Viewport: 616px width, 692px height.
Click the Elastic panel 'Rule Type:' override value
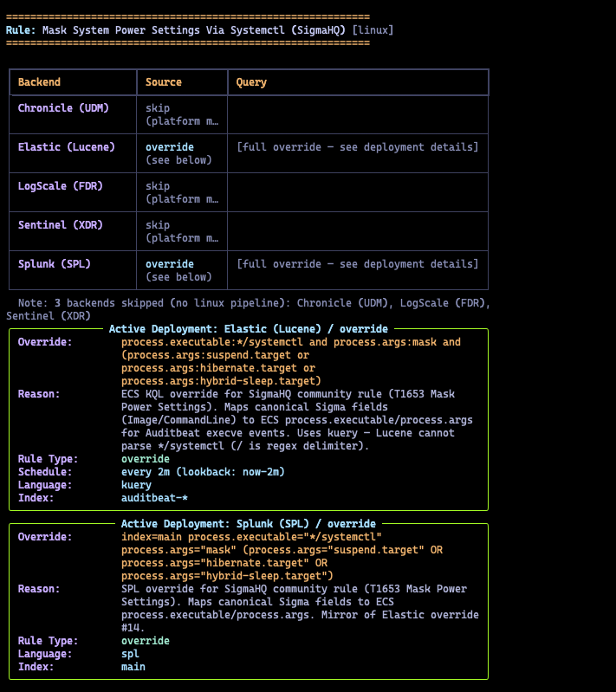(146, 459)
